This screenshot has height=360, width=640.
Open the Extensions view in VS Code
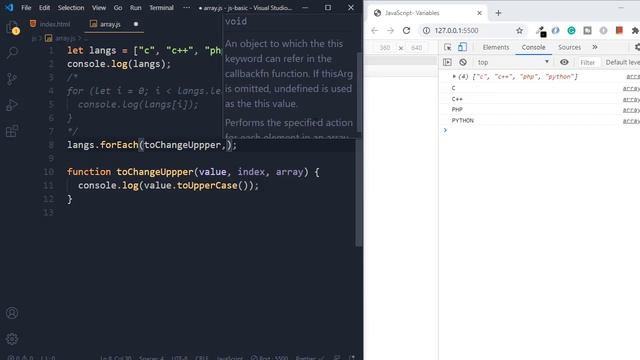[x=12, y=131]
